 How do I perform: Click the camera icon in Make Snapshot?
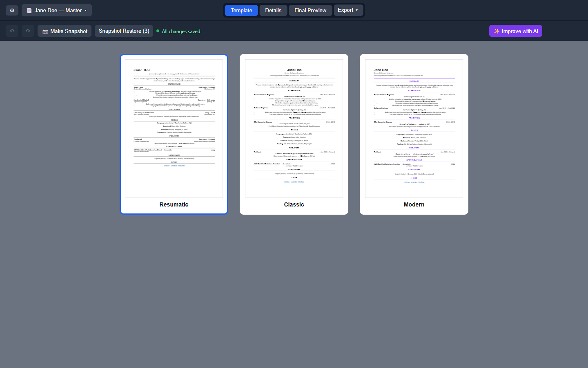tap(45, 31)
